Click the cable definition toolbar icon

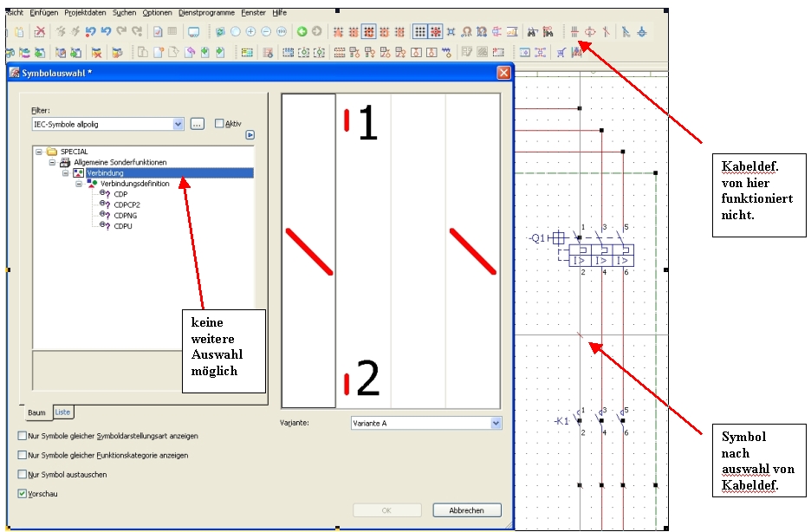point(574,32)
